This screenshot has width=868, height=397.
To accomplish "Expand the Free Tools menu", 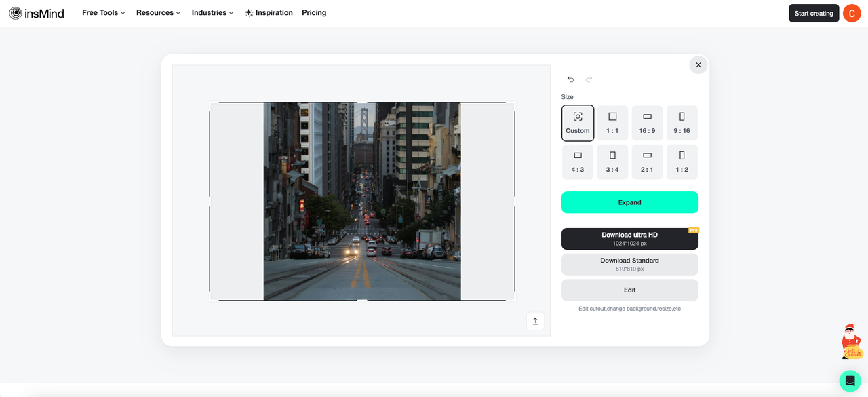I will tap(104, 13).
